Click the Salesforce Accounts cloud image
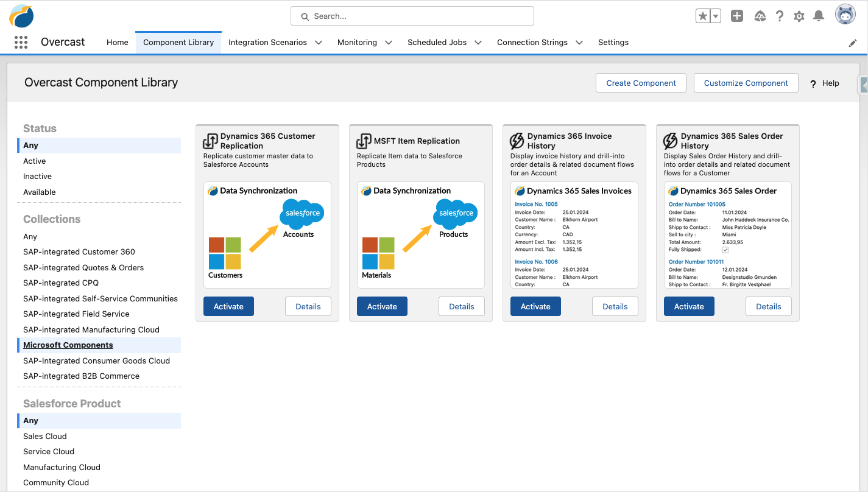The image size is (868, 492). coord(302,213)
